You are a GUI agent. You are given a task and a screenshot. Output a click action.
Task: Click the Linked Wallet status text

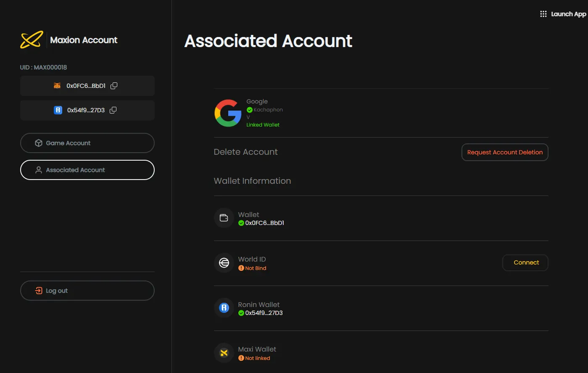[x=263, y=125]
